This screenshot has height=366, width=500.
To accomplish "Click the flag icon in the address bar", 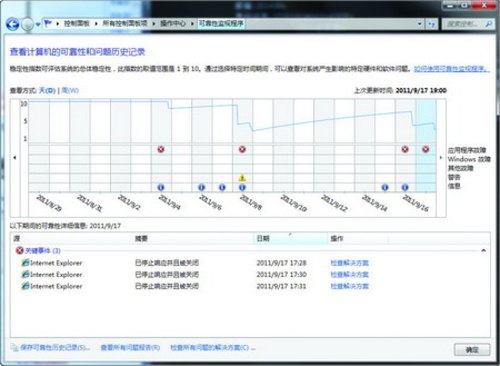I will pyautogui.click(x=48, y=23).
